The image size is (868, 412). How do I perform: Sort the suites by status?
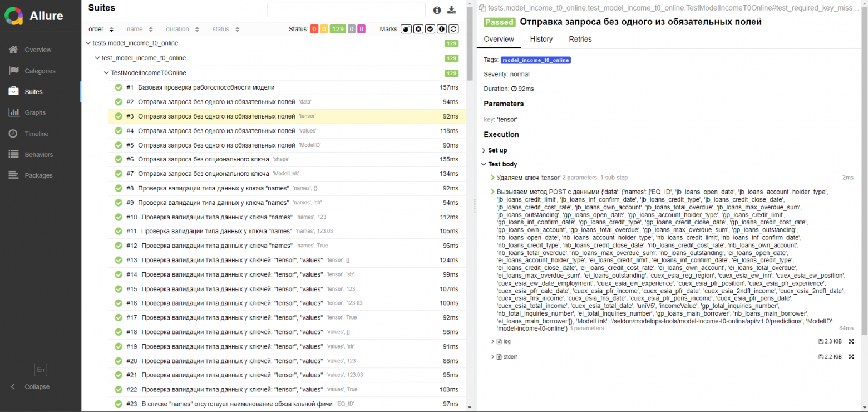click(225, 29)
